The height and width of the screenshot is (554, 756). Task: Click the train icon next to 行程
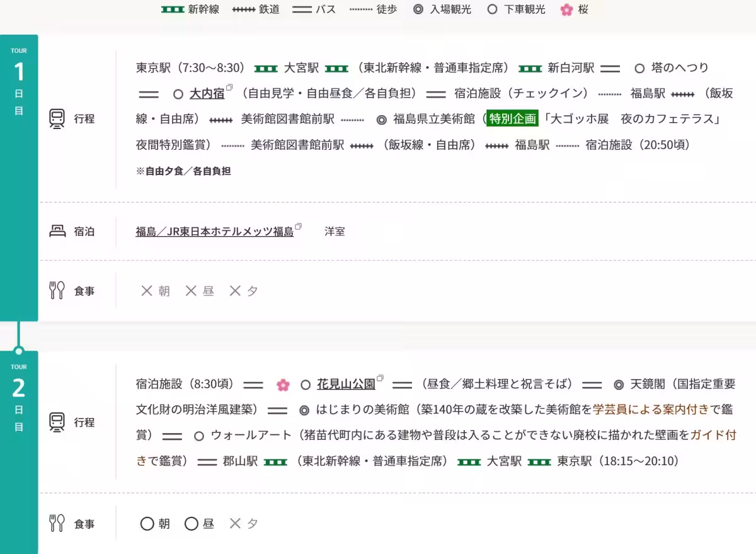pos(57,119)
